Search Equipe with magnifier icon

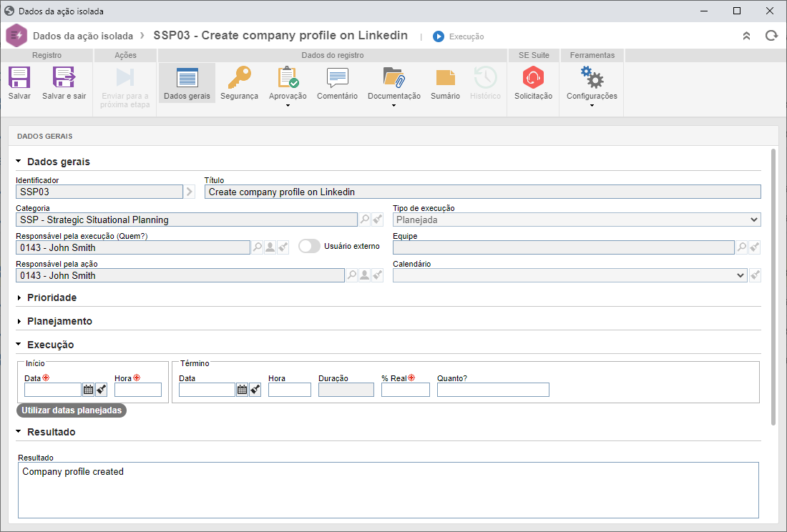tap(741, 247)
